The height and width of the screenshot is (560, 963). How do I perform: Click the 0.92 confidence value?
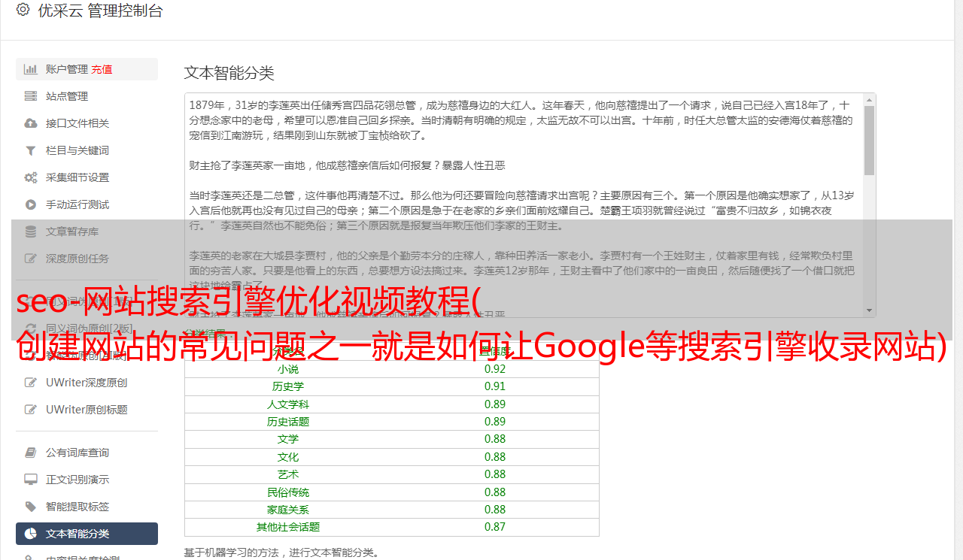(495, 369)
